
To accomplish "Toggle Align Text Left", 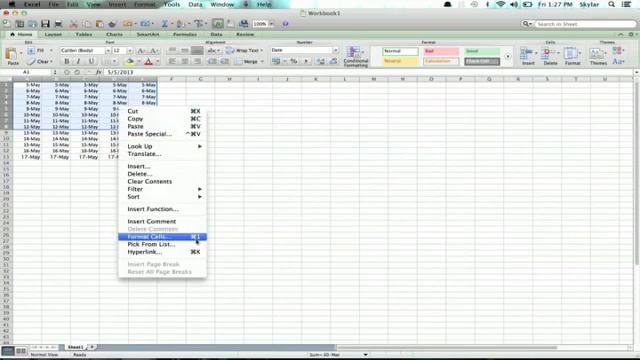I will coord(172,62).
